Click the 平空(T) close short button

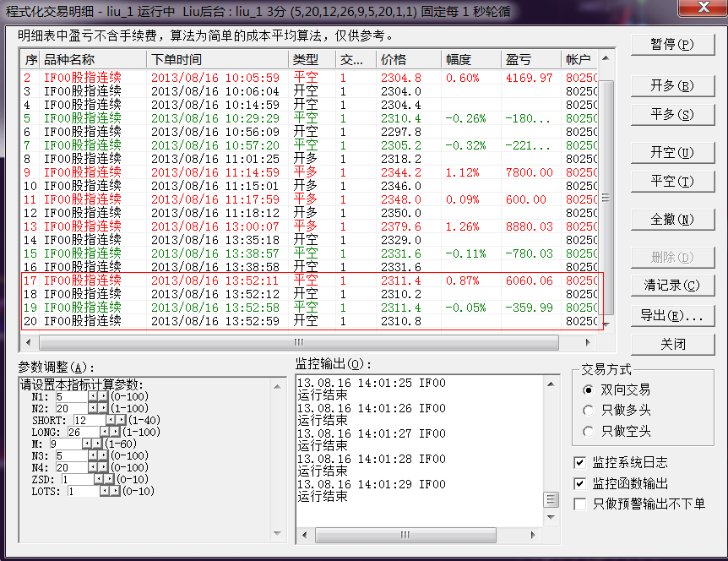672,182
